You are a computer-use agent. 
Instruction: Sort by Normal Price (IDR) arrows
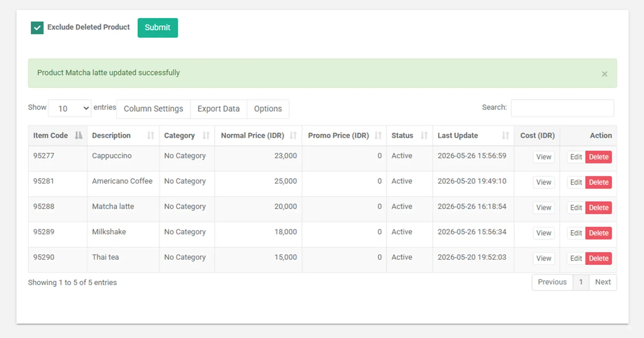293,136
